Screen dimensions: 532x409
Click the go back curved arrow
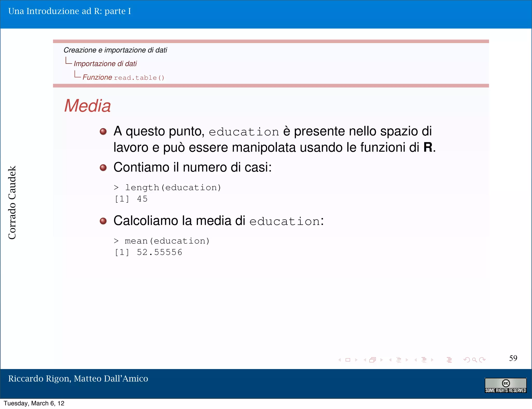tap(467, 360)
